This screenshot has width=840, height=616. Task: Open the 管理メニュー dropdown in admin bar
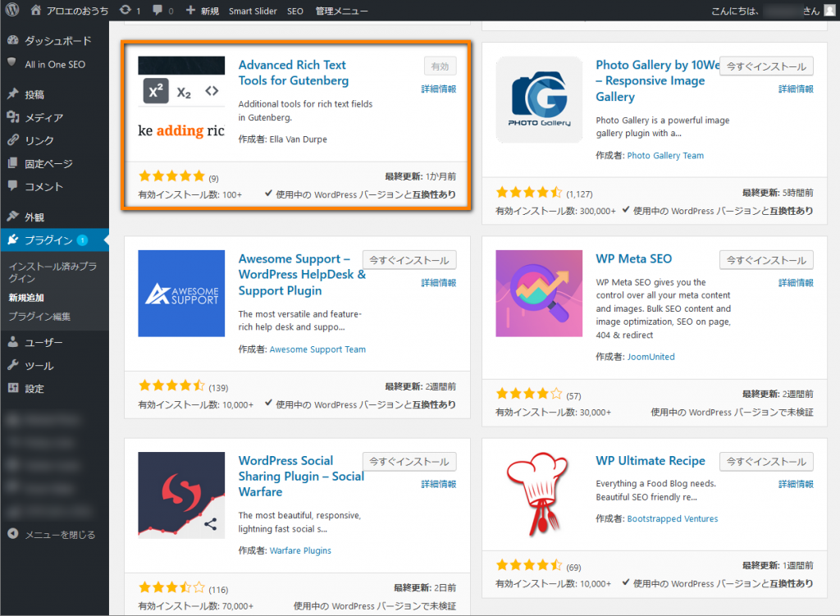coord(341,11)
